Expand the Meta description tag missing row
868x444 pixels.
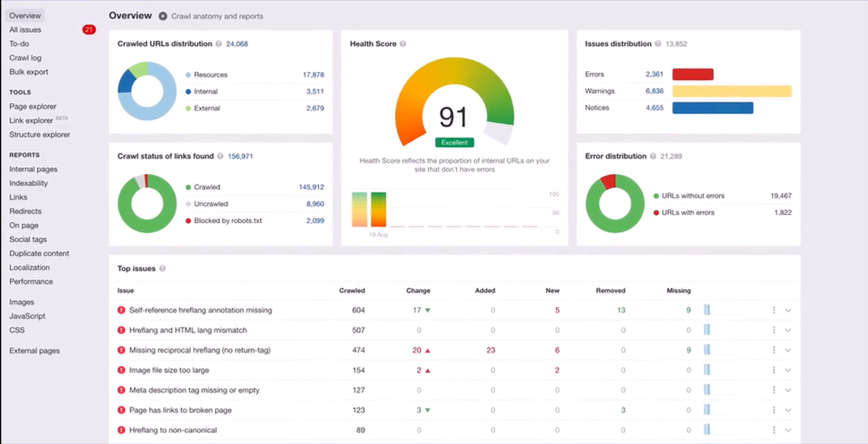tap(788, 391)
